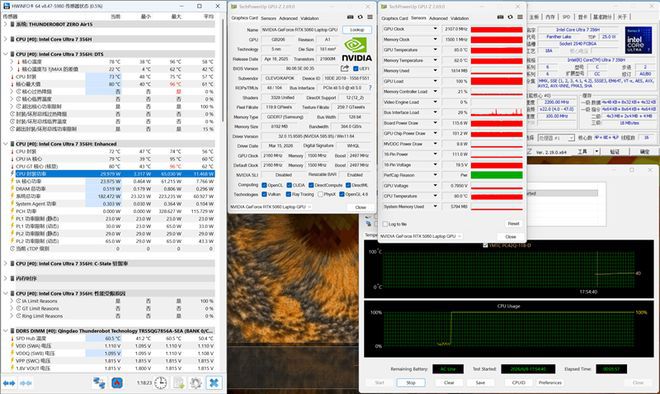Open hamburger menu in left GPU-Z window
The width and height of the screenshot is (660, 394).
coord(370,17)
